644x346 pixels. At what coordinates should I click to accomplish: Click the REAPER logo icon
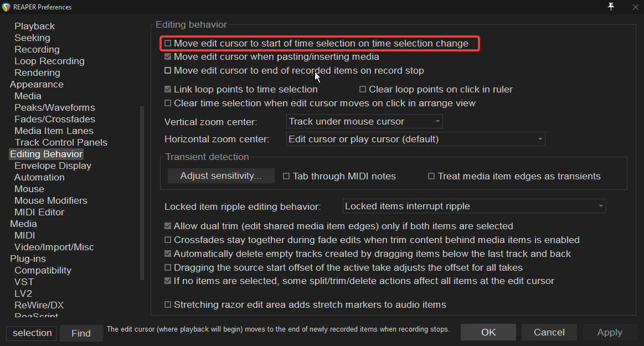coord(6,7)
